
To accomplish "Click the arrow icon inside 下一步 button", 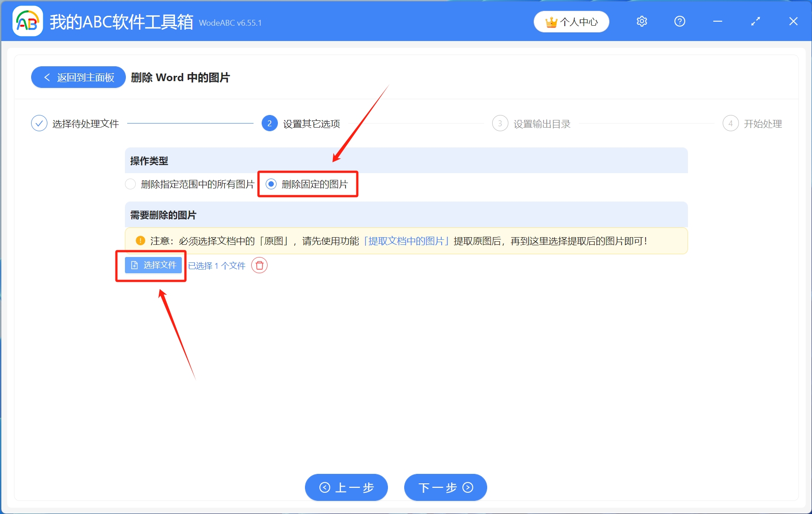I will pyautogui.click(x=467, y=487).
